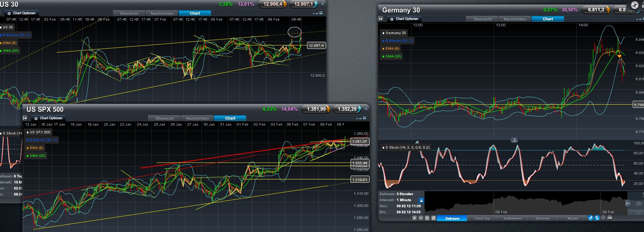Open the Indikatoren menu
This screenshot has width=644, height=232.
tap(513, 218)
